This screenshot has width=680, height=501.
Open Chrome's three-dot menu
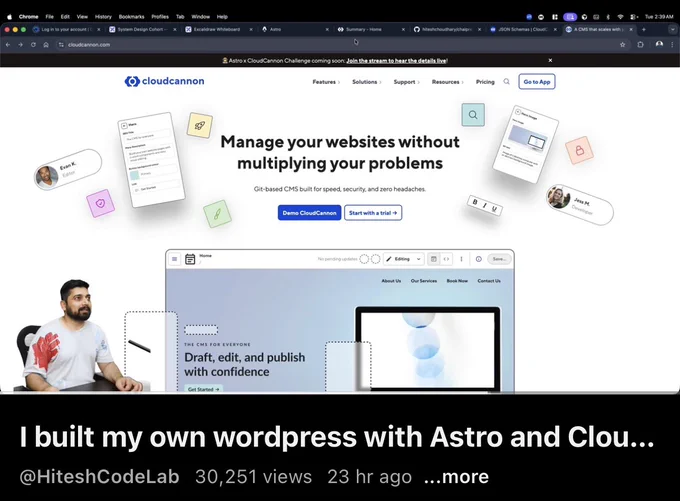(x=672, y=44)
